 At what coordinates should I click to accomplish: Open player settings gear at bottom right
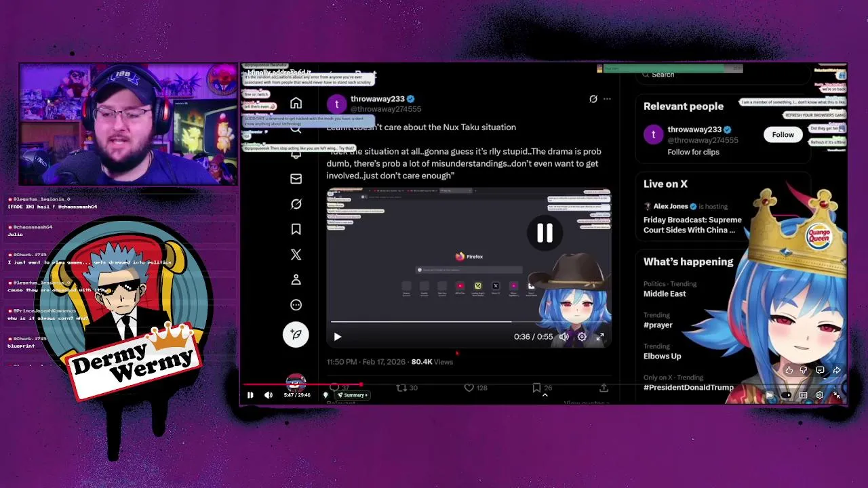point(820,395)
